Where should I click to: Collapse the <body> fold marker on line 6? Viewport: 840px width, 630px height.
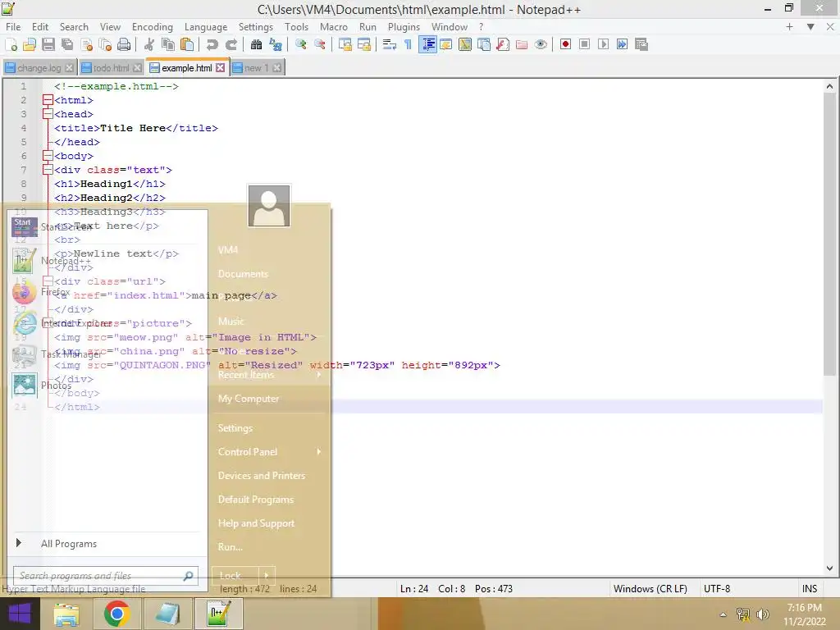click(x=48, y=156)
